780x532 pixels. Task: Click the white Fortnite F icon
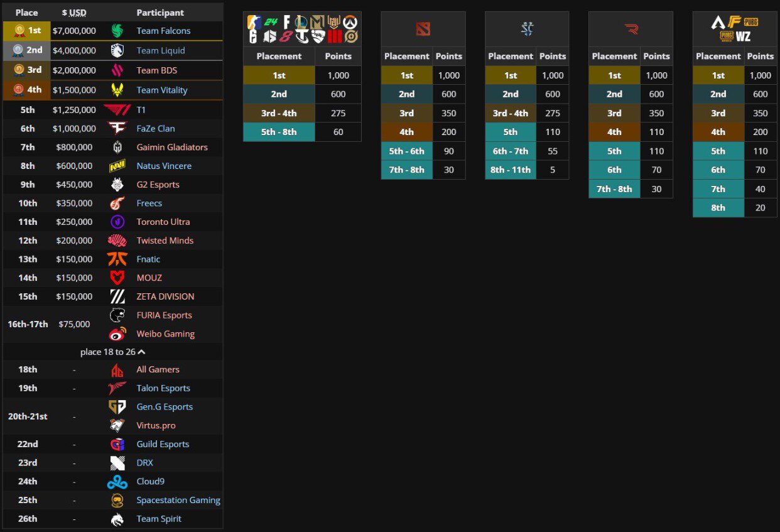[x=286, y=22]
